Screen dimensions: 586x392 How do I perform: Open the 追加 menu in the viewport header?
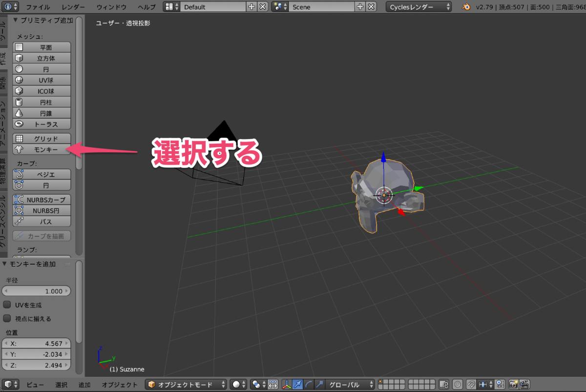pyautogui.click(x=84, y=384)
